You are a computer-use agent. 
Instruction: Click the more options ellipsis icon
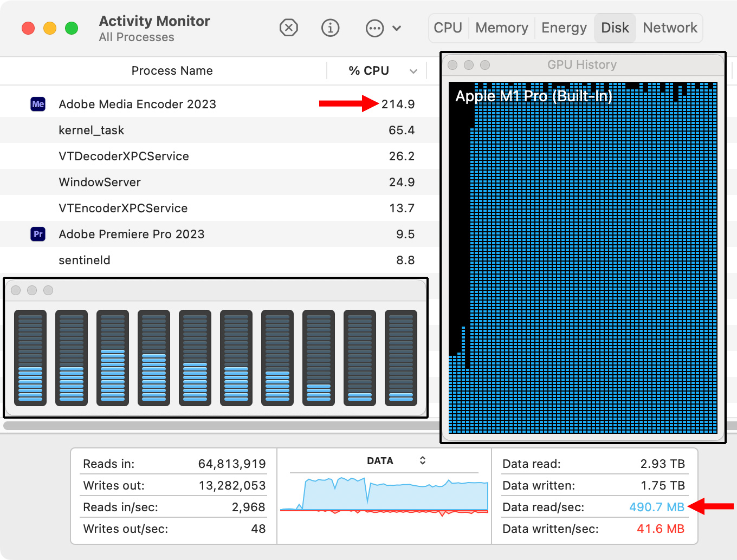coord(375,28)
